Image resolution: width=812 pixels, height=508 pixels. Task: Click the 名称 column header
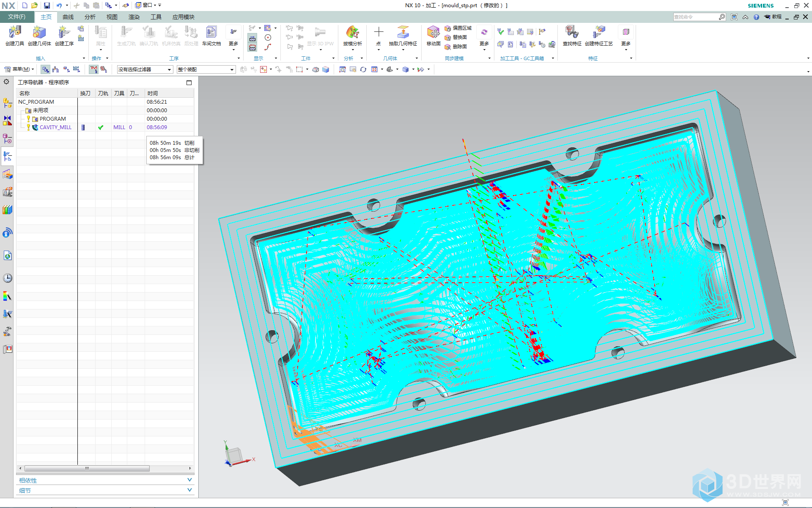point(47,93)
